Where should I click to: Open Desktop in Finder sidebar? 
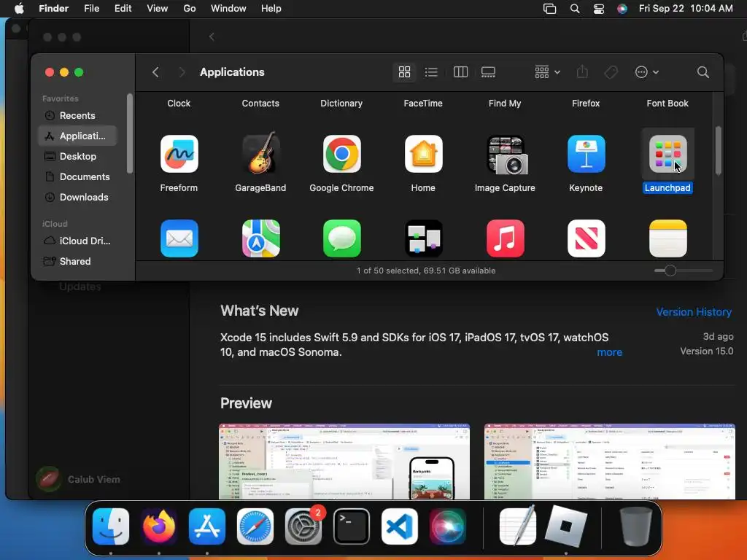77,157
